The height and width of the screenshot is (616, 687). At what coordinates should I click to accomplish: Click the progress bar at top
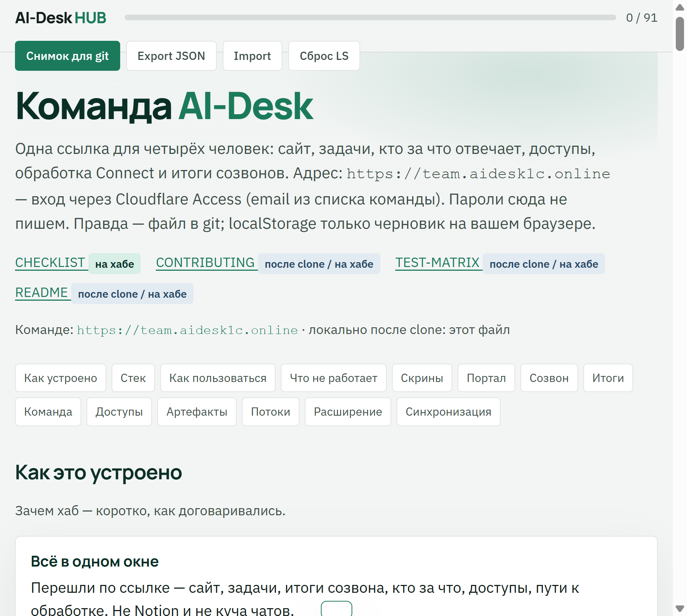click(370, 18)
